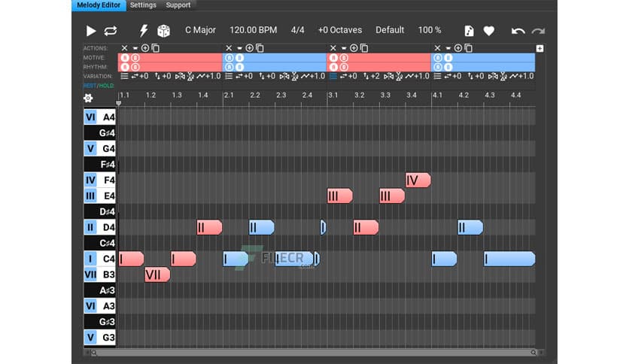629x364 pixels.
Task: Click the 100 % zoom value
Action: (x=429, y=30)
